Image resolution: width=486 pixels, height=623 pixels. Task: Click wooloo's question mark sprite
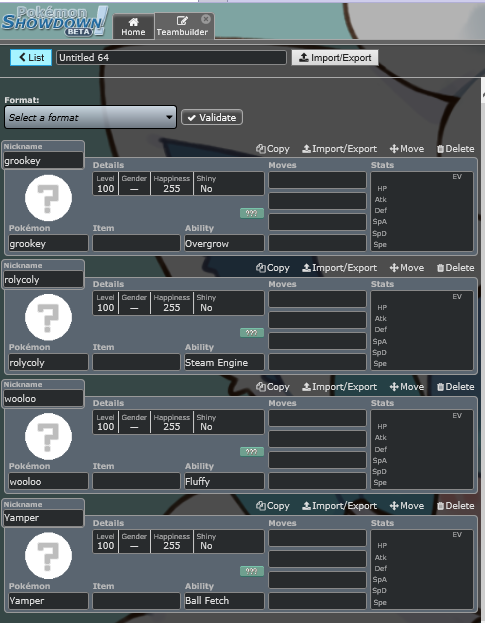click(x=48, y=436)
